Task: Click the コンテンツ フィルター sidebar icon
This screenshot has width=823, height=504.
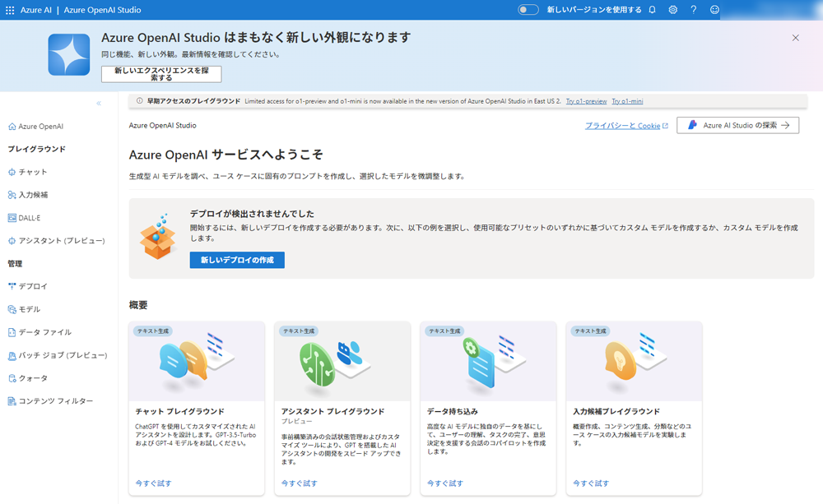Action: point(12,401)
